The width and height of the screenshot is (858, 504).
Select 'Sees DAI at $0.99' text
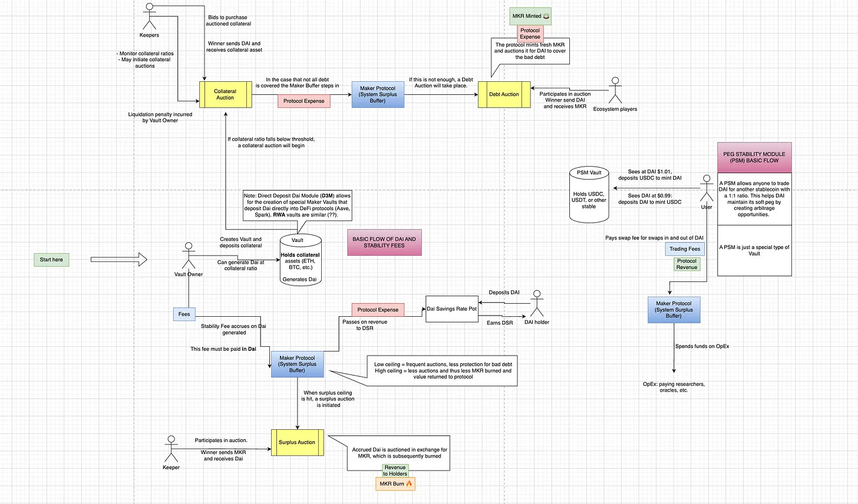click(650, 199)
